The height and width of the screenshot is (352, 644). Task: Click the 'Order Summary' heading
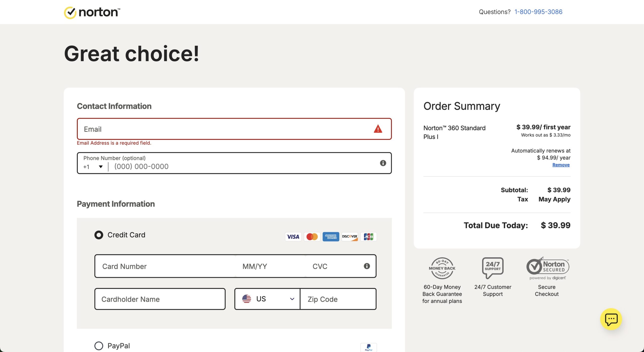(x=462, y=106)
